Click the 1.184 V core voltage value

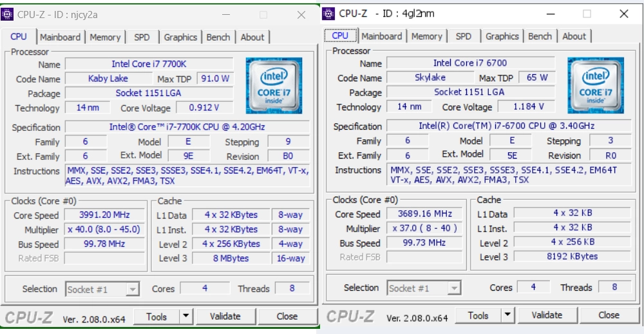[x=526, y=106]
